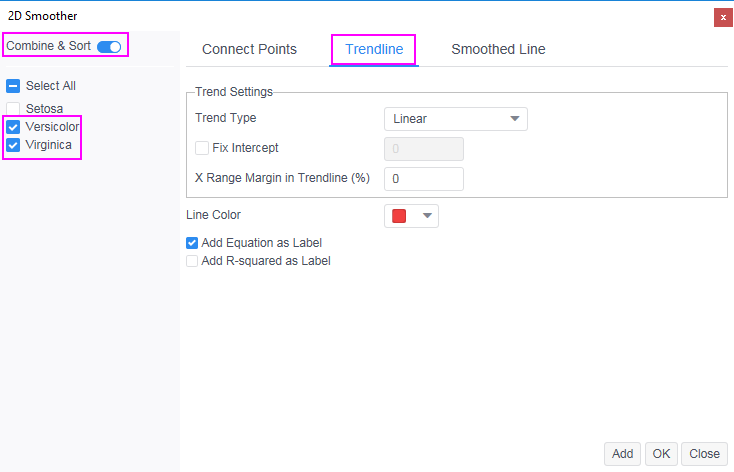
Task: Enable Add R-squared as Label
Action: click(x=192, y=261)
